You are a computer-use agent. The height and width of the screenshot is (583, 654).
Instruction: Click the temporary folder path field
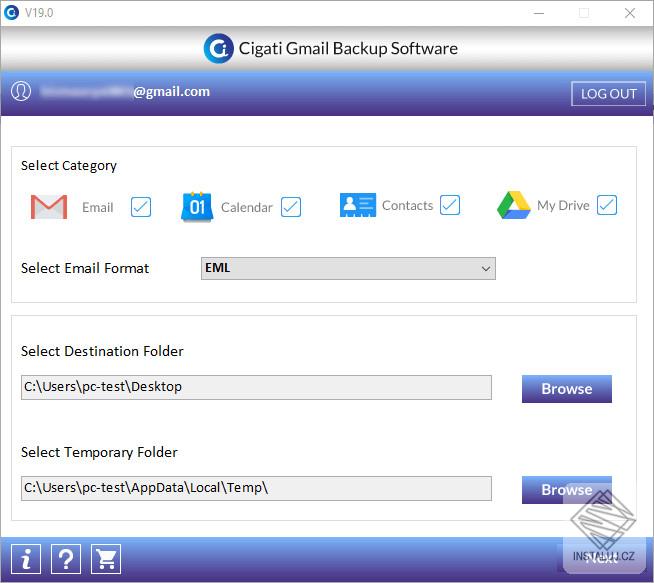(256, 488)
